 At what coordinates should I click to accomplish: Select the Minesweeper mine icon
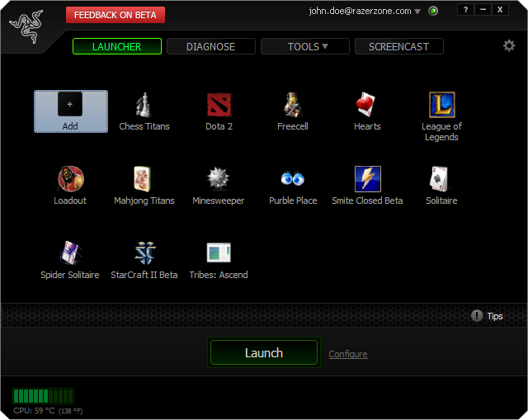pyautogui.click(x=218, y=178)
